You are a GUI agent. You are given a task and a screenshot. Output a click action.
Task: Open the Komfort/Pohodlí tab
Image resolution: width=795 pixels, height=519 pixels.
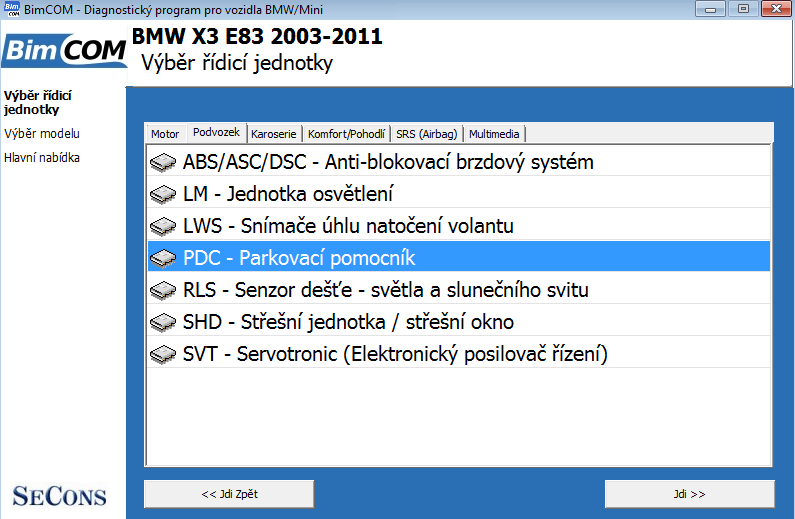[346, 134]
